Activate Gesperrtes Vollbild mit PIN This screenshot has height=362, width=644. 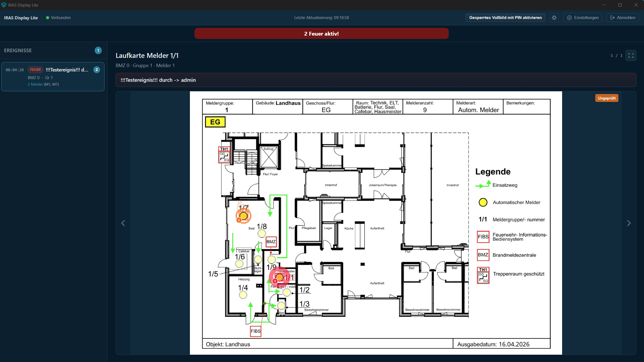(x=505, y=18)
